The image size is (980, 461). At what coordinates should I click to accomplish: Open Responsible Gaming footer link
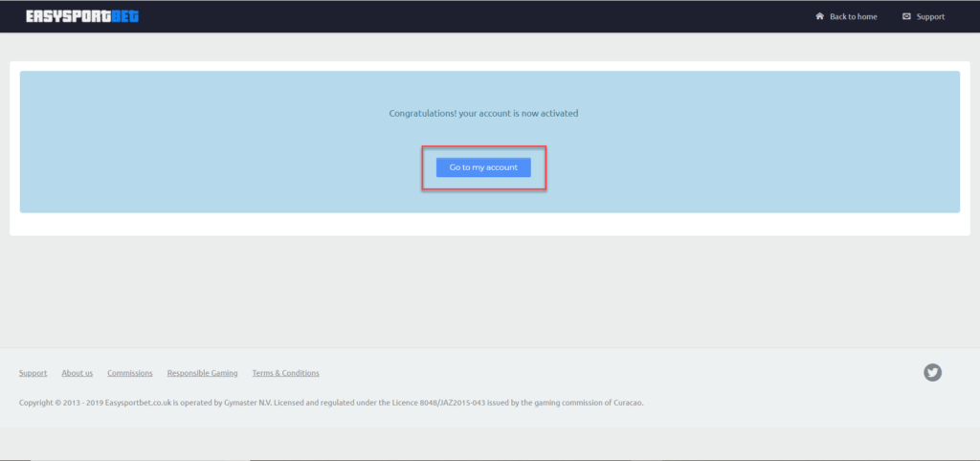203,373
